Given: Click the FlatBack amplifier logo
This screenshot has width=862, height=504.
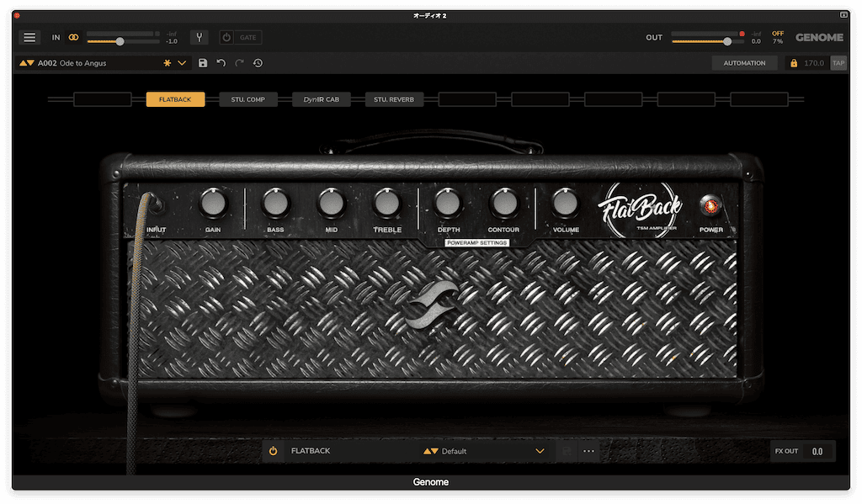Looking at the screenshot, I should (x=641, y=210).
